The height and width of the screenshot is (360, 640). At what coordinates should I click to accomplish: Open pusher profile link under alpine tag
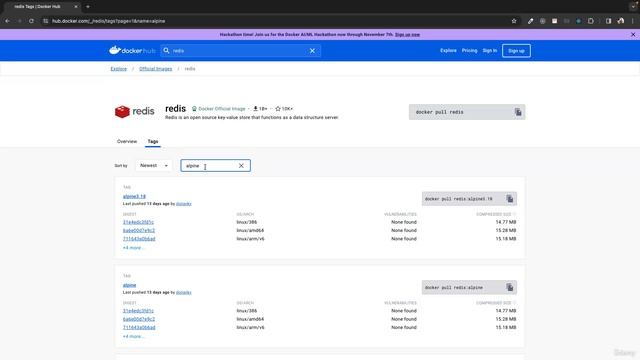click(x=184, y=292)
